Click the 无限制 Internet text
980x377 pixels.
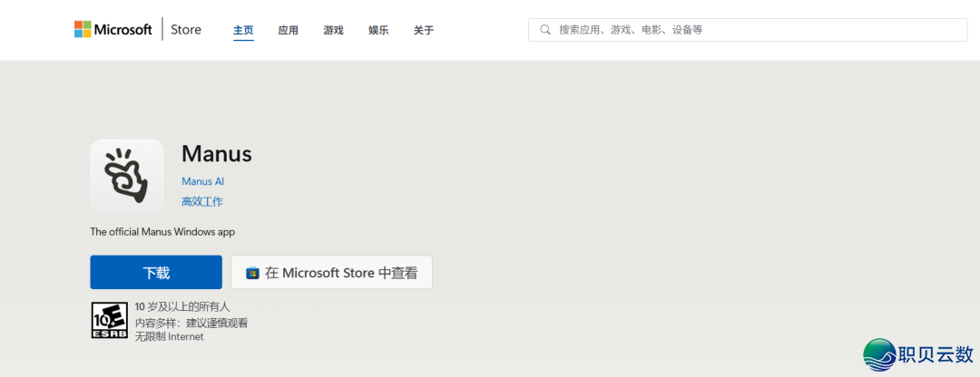pyautogui.click(x=170, y=337)
